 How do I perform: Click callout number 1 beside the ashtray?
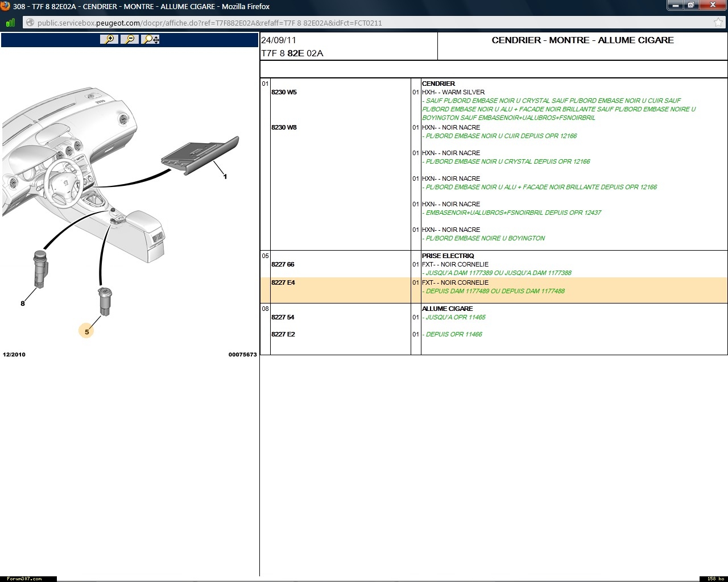225,177
